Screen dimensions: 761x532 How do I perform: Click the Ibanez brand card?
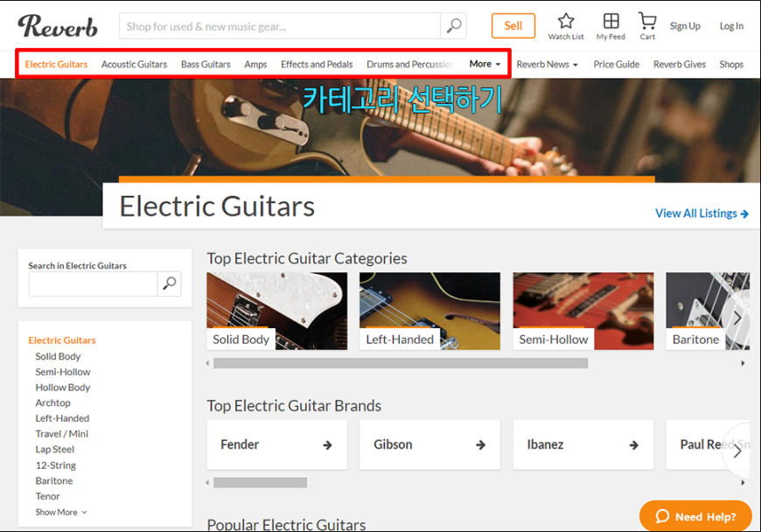(x=583, y=444)
